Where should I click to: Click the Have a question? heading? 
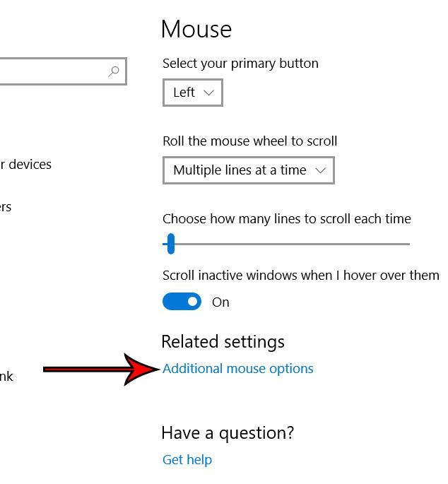(227, 432)
